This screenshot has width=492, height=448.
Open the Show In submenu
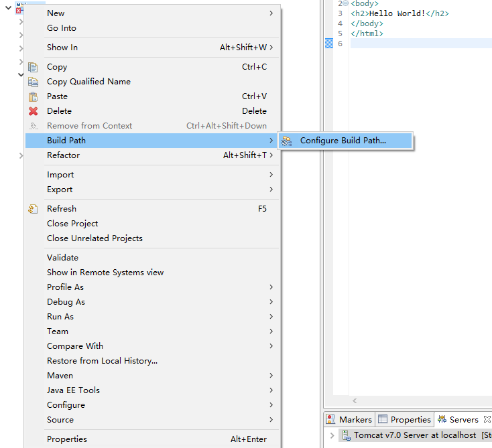[152, 48]
